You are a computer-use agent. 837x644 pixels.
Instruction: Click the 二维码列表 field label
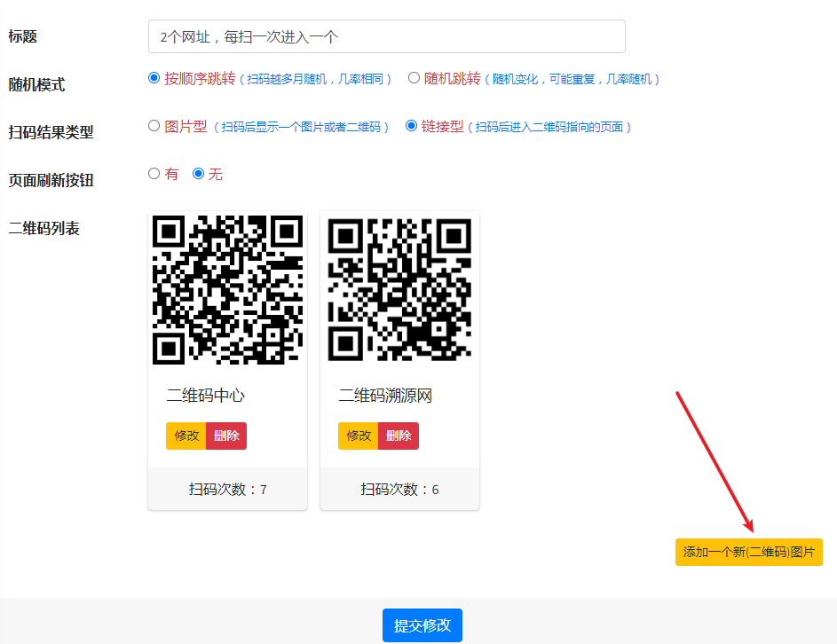(43, 228)
